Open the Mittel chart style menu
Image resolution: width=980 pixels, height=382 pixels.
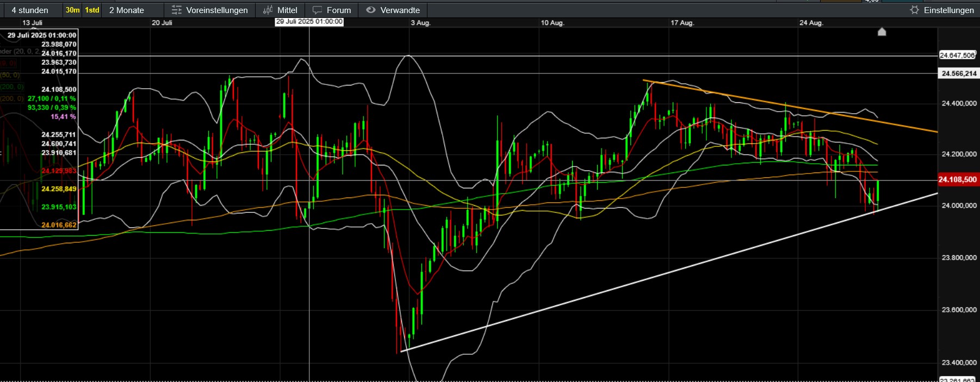point(280,10)
